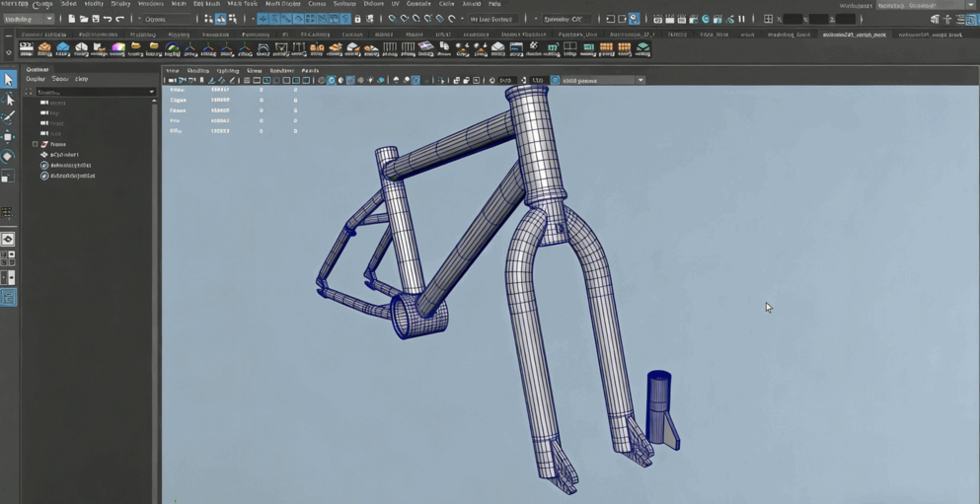Pick the Paint Selection tool
The image size is (980, 504).
pos(9,117)
